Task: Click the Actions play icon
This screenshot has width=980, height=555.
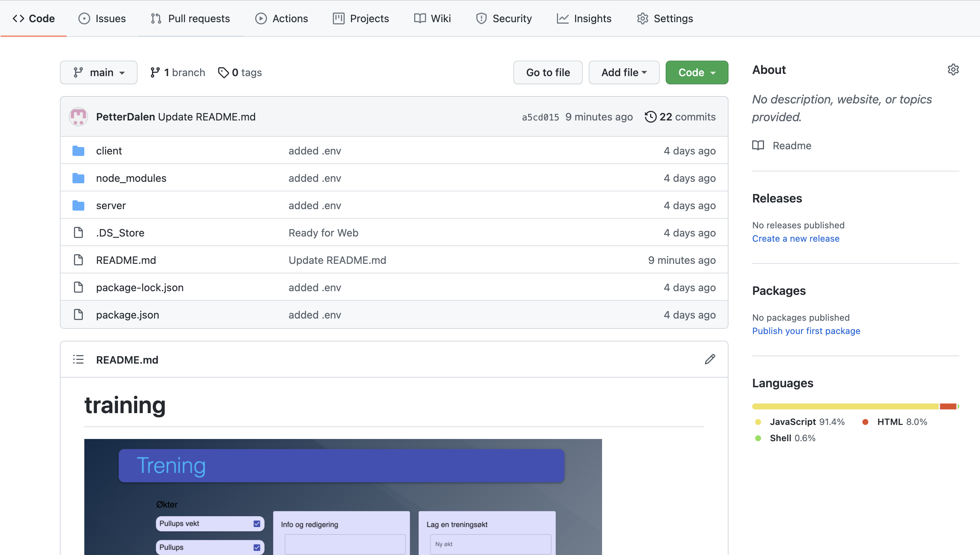Action: [261, 18]
